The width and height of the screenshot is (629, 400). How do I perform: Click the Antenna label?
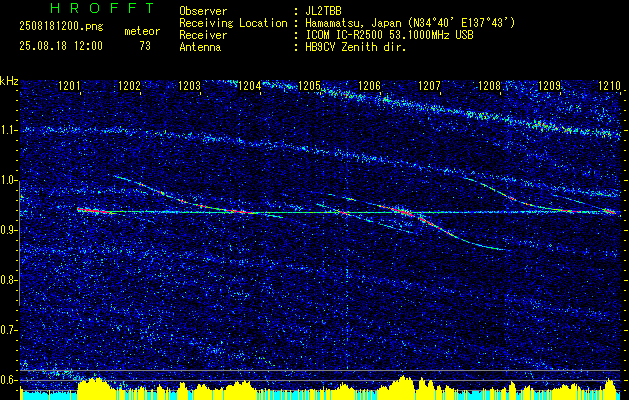coord(200,47)
